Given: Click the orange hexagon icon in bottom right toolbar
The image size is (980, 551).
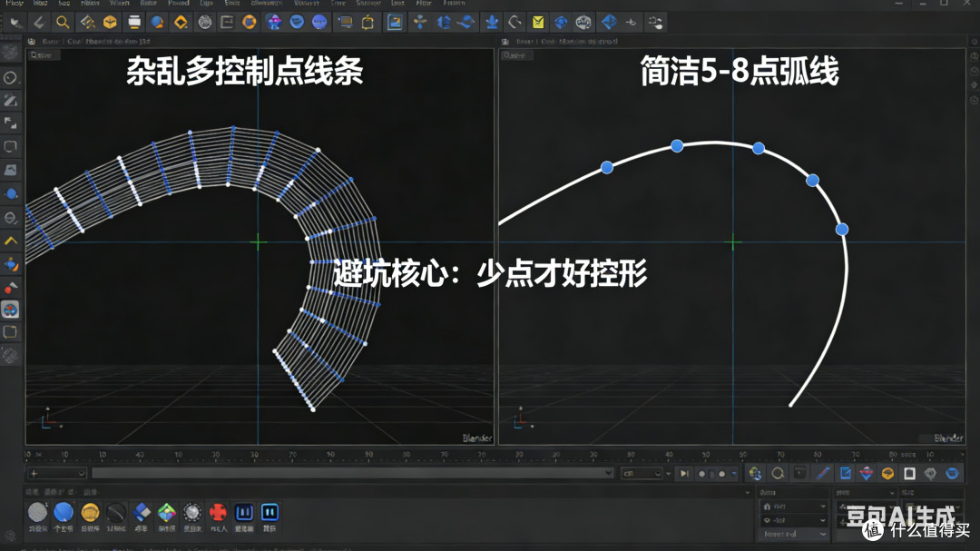Looking at the screenshot, I should point(887,474).
